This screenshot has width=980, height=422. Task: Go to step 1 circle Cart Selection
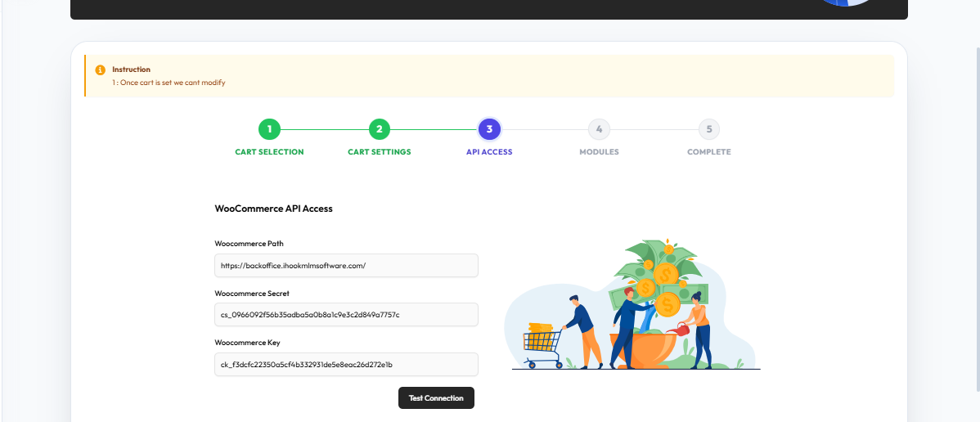click(269, 129)
